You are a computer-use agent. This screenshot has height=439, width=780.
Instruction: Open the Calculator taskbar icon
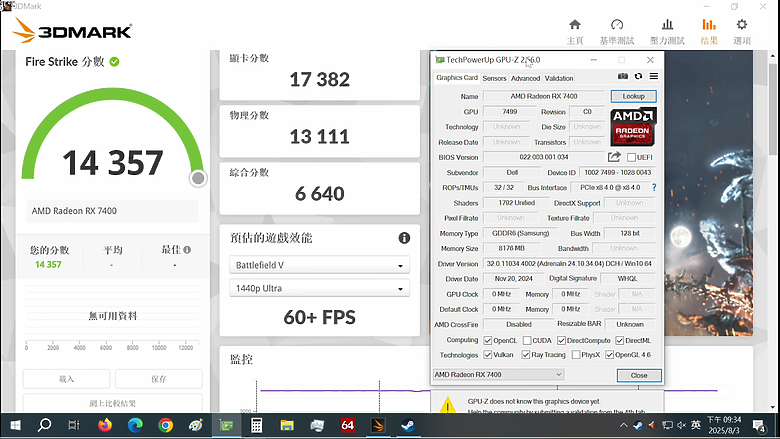[x=256, y=426]
